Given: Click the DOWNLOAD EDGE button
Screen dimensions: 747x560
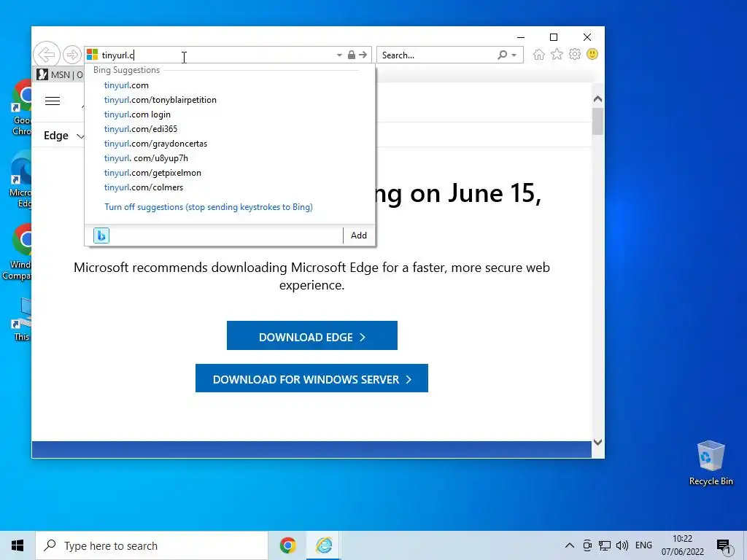Looking at the screenshot, I should (x=312, y=335).
